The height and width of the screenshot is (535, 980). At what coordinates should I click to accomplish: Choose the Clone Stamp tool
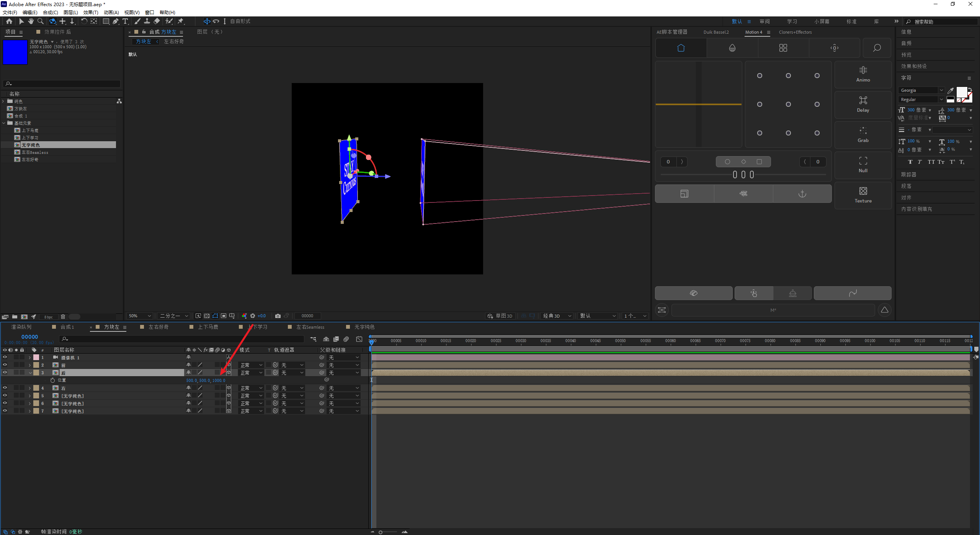point(147,21)
